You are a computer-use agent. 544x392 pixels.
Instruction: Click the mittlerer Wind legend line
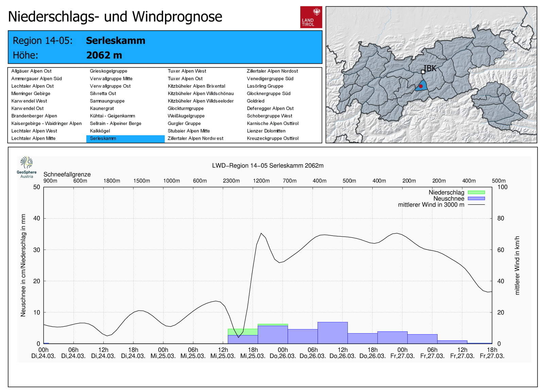point(476,205)
